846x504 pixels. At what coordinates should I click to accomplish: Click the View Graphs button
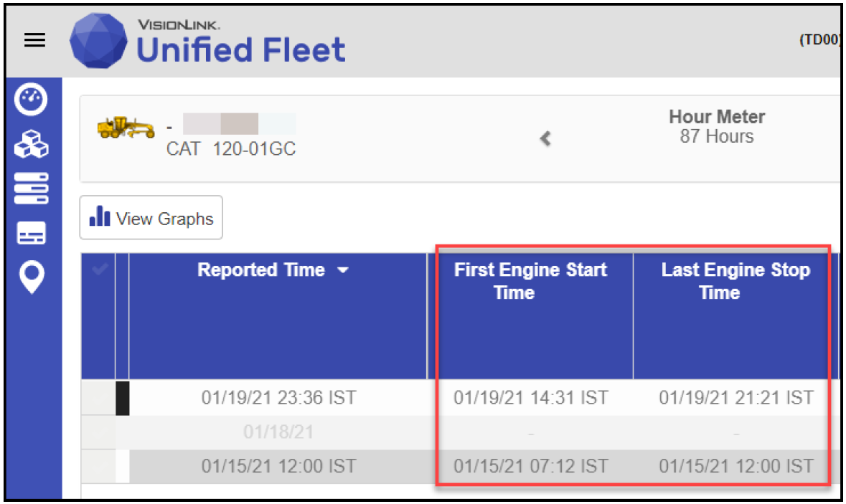[151, 218]
